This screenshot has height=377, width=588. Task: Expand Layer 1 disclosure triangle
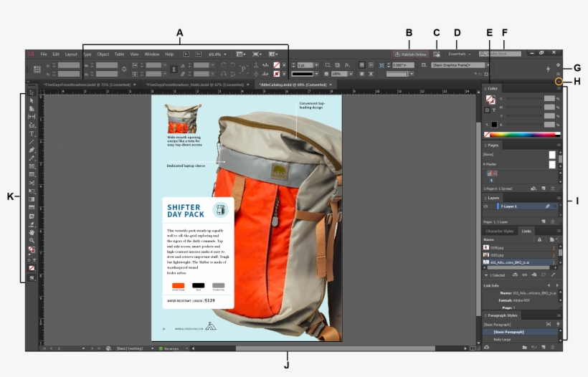tap(502, 206)
